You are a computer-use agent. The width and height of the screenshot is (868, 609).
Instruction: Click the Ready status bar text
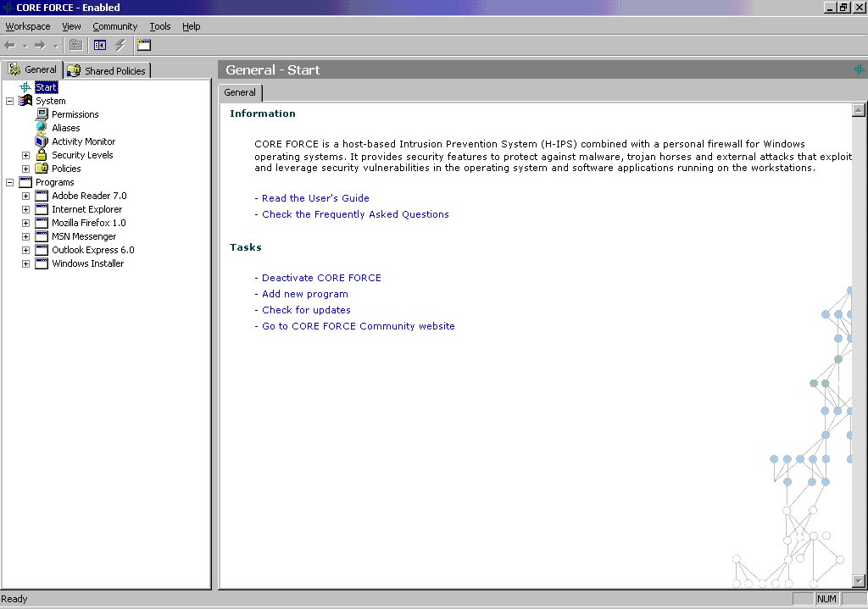coord(14,599)
